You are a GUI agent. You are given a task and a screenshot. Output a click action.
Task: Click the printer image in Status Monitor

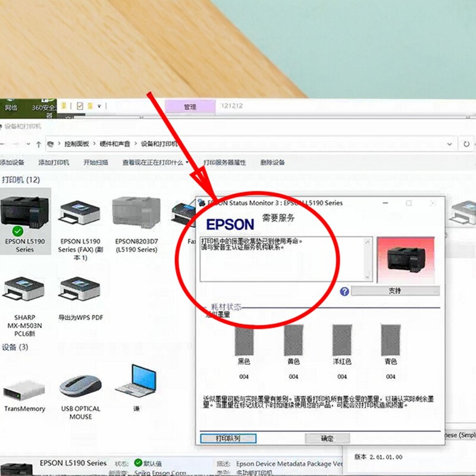coord(406,259)
